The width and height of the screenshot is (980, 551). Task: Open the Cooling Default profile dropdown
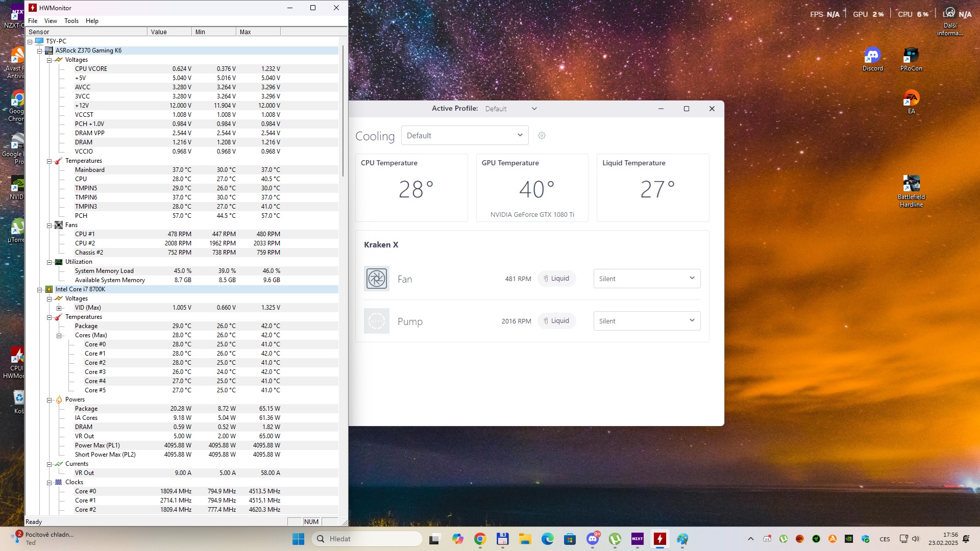tap(464, 136)
